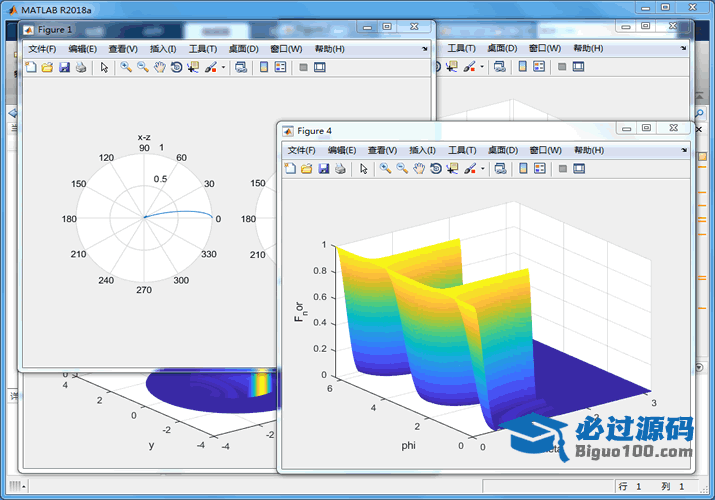Open 插入(I) menu in Figure 4
Screen dimensions: 715x500
click(423, 150)
